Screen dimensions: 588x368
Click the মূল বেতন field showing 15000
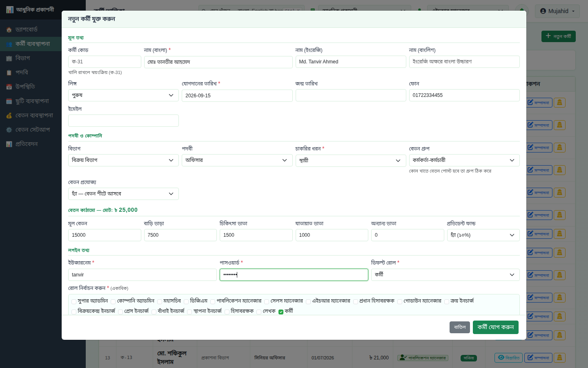(x=105, y=235)
